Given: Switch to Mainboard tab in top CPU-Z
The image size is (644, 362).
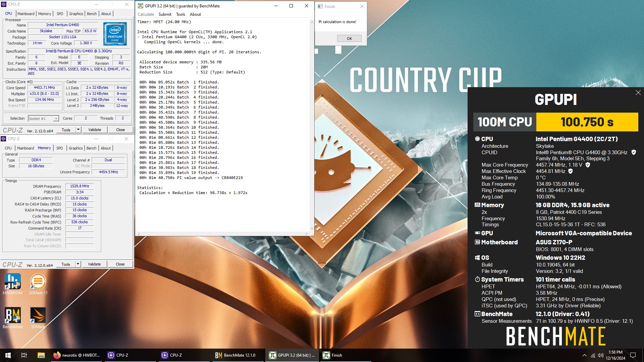Looking at the screenshot, I should 26,14.
